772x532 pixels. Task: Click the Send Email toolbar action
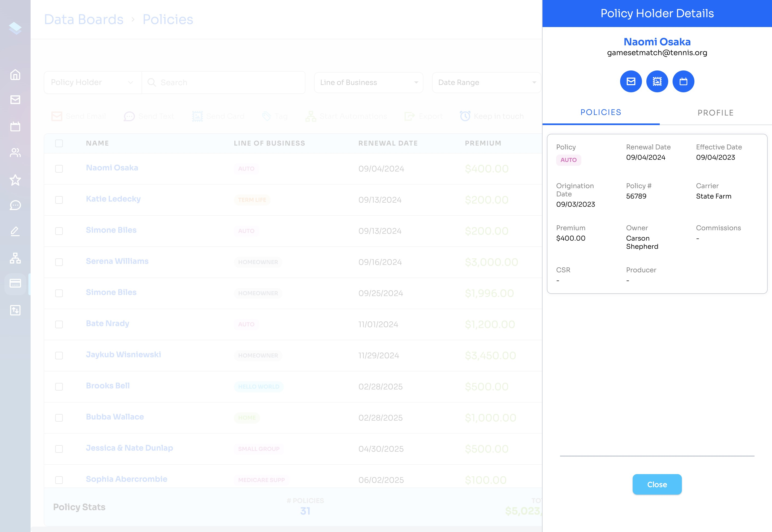(79, 116)
